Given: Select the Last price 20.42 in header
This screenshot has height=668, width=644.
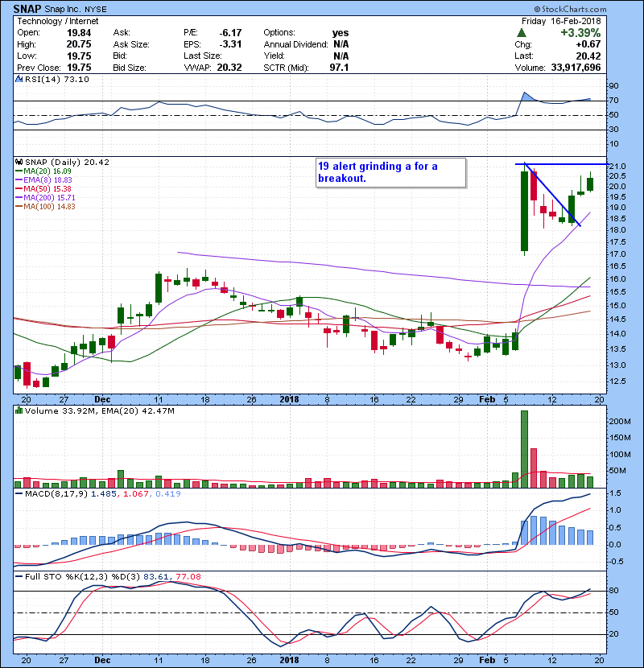Looking at the screenshot, I should (x=588, y=56).
